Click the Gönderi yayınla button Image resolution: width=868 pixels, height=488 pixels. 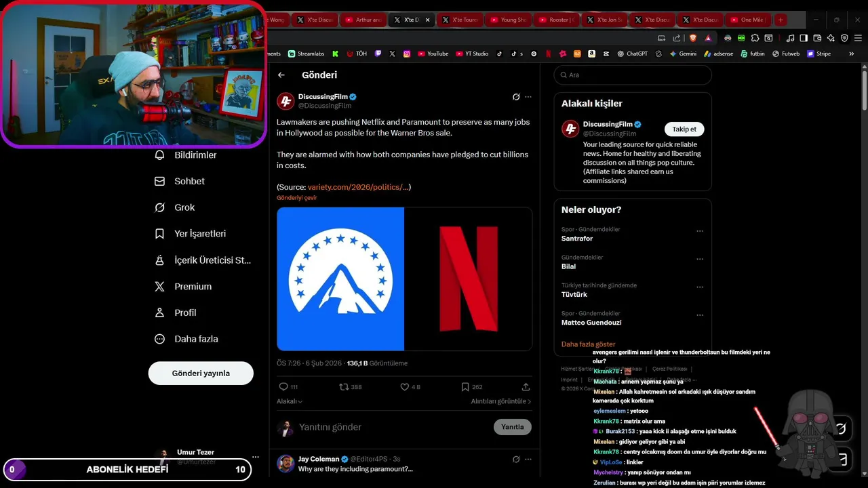201,373
